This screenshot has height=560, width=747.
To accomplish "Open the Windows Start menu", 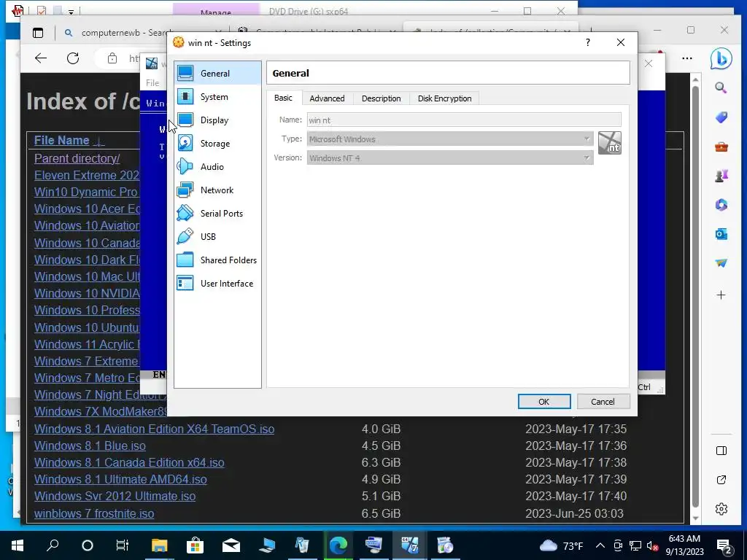I will click(x=18, y=545).
